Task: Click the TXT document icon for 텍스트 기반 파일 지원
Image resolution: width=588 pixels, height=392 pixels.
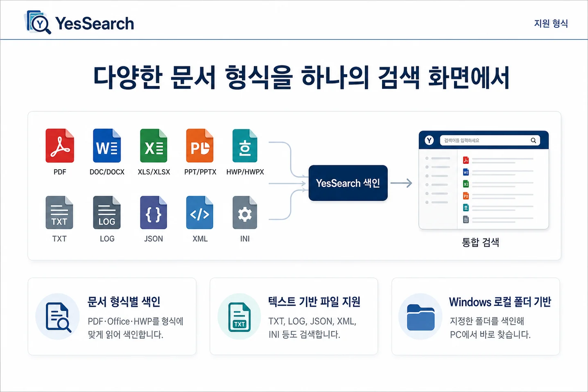Action: (x=240, y=317)
